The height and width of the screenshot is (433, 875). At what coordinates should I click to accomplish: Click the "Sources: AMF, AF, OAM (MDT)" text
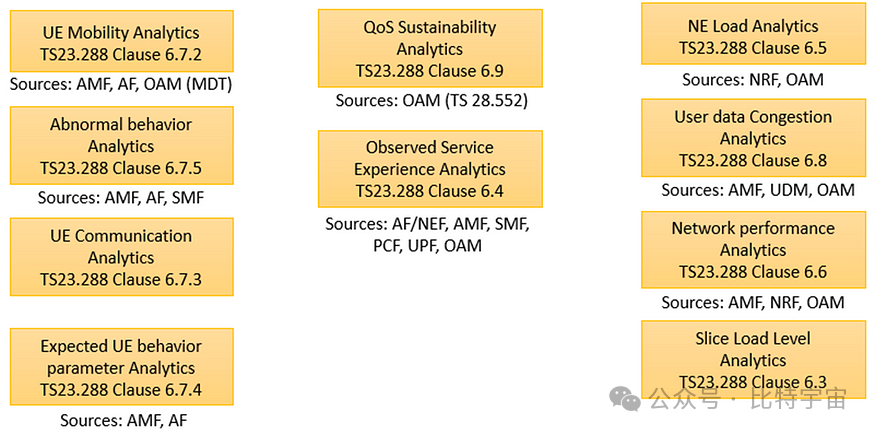121,85
